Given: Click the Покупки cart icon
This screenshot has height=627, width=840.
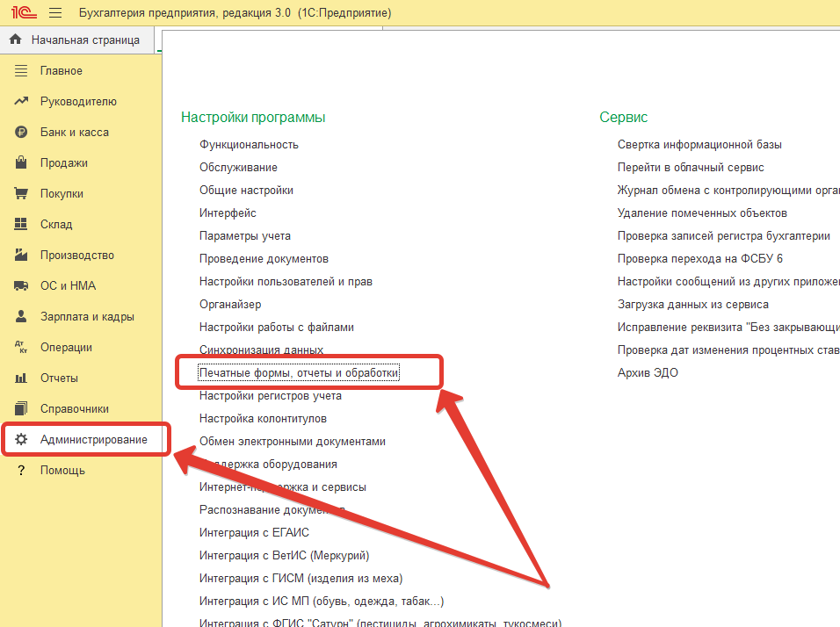Looking at the screenshot, I should (x=21, y=193).
